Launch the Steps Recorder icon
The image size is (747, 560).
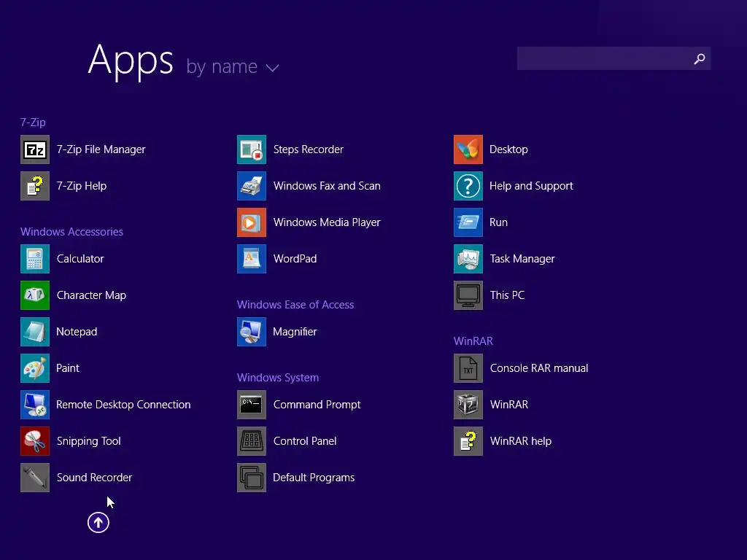click(x=252, y=149)
